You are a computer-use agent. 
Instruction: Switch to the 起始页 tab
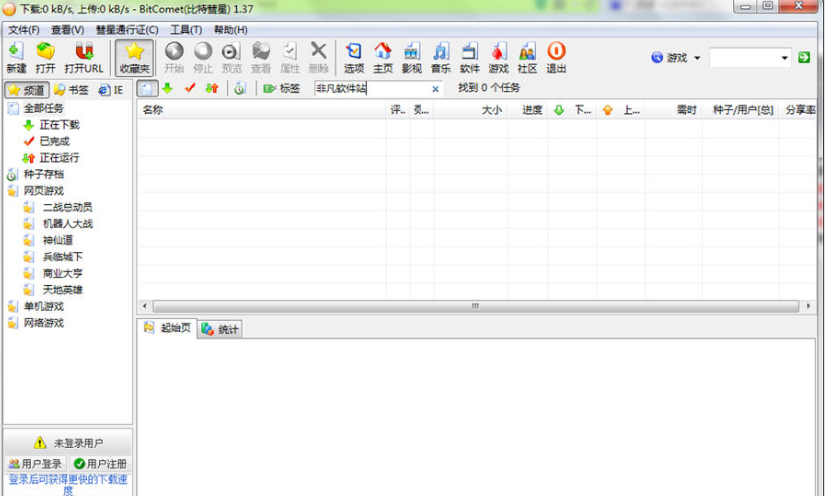click(167, 328)
